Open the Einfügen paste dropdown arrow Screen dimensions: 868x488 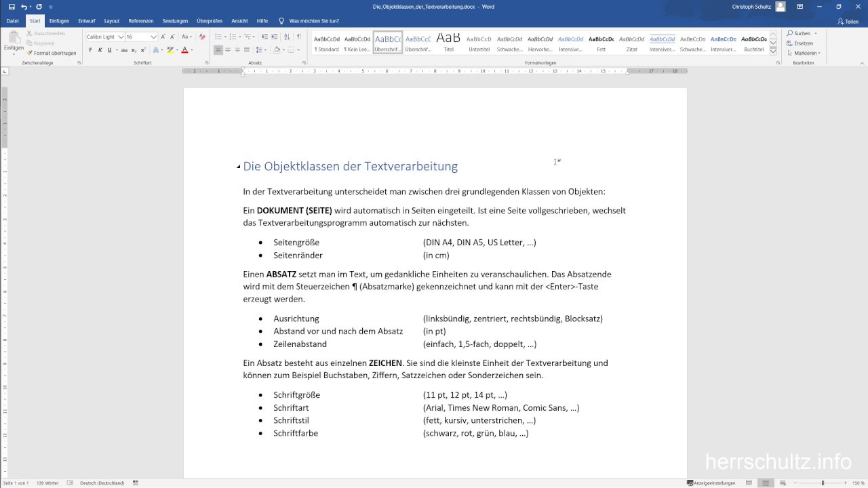[14, 53]
